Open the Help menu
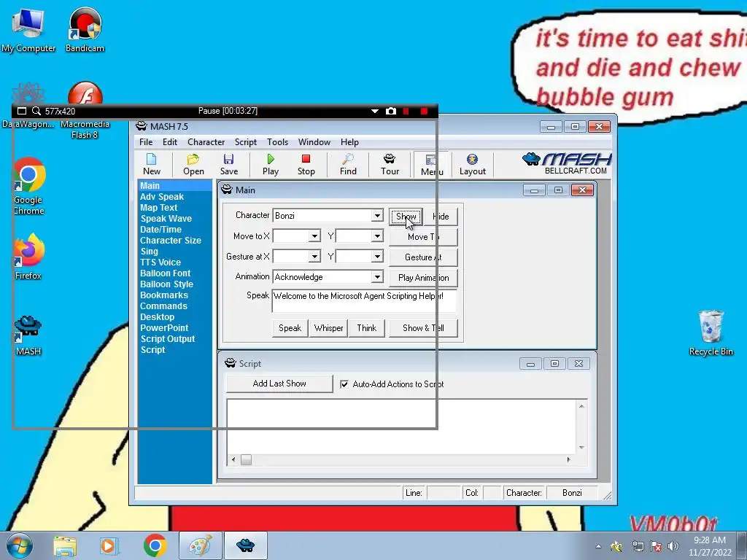This screenshot has width=747, height=560. point(349,142)
